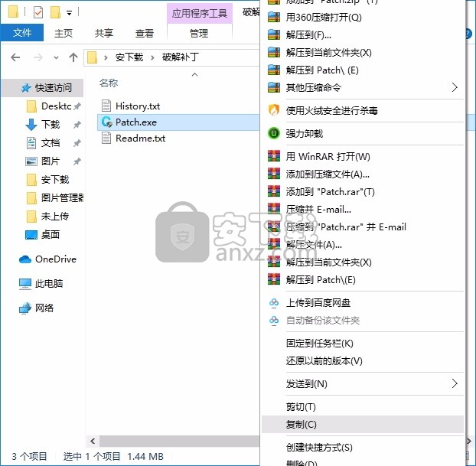Click the Properties checkmark icon in title bar
Image resolution: width=476 pixels, height=466 pixels.
[x=38, y=13]
